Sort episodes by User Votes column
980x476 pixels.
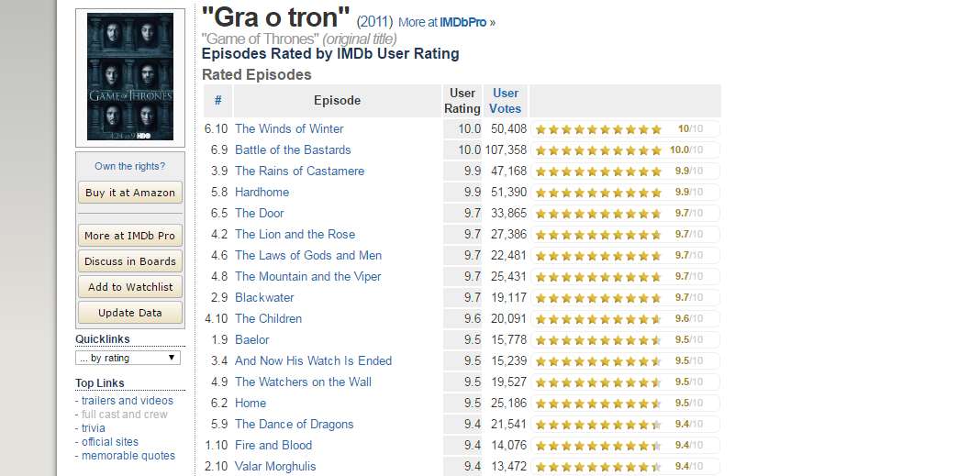[505, 101]
